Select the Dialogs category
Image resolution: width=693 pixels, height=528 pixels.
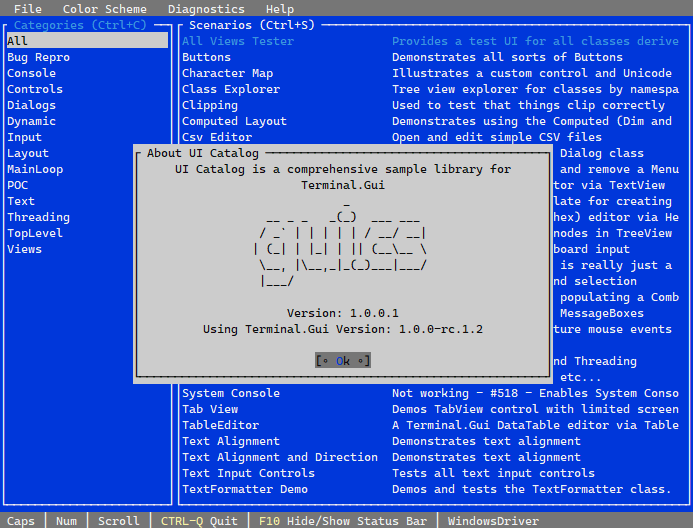click(x=31, y=105)
